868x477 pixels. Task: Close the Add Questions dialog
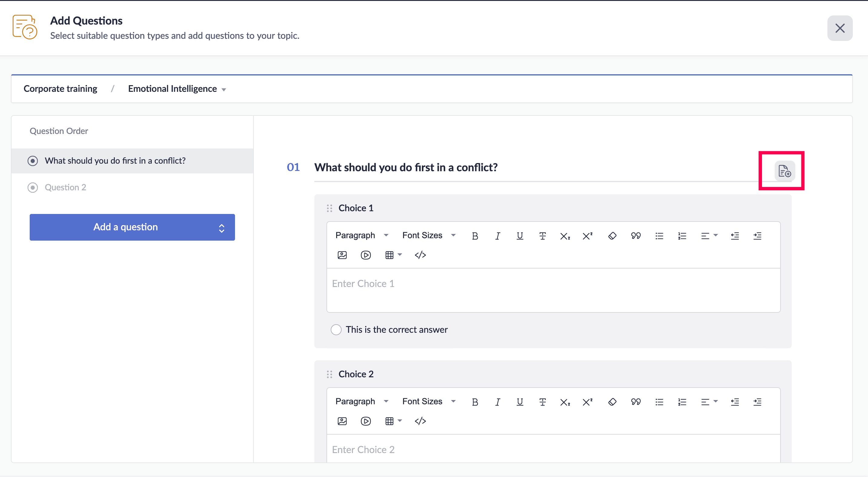click(840, 28)
